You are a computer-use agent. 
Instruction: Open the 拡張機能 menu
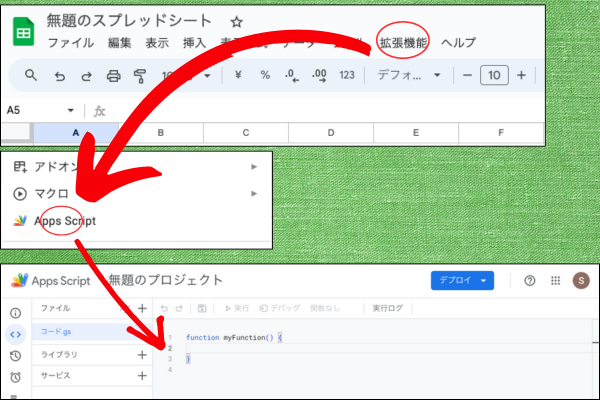[x=403, y=42]
